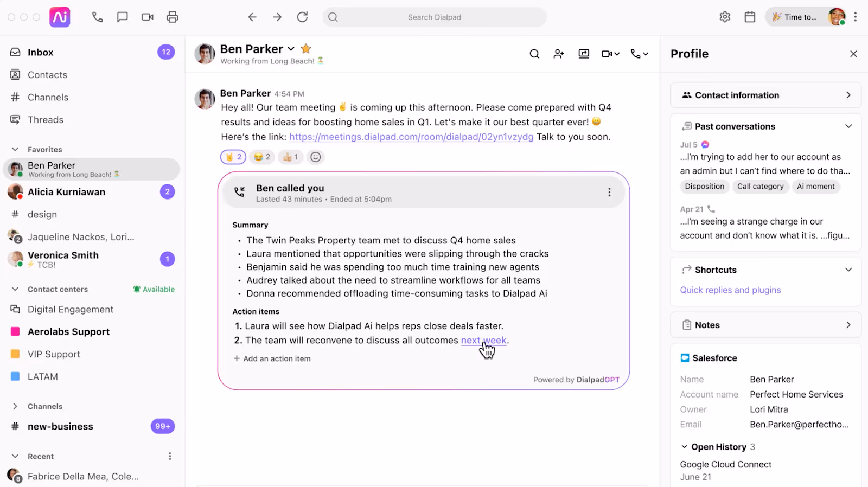Toggle the laughing emoji reaction
The width and height of the screenshot is (868, 487).
pyautogui.click(x=262, y=157)
